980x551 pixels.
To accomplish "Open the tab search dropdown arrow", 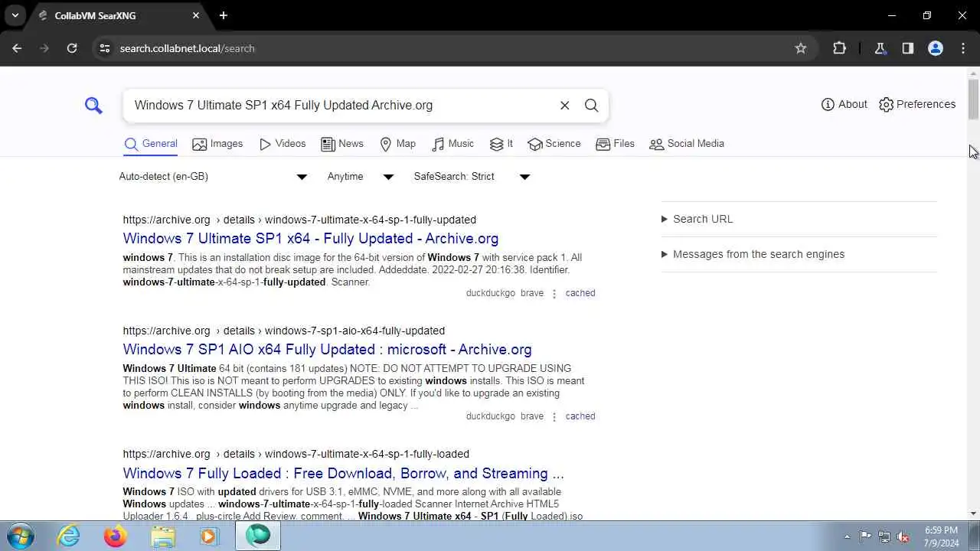I will (x=15, y=15).
